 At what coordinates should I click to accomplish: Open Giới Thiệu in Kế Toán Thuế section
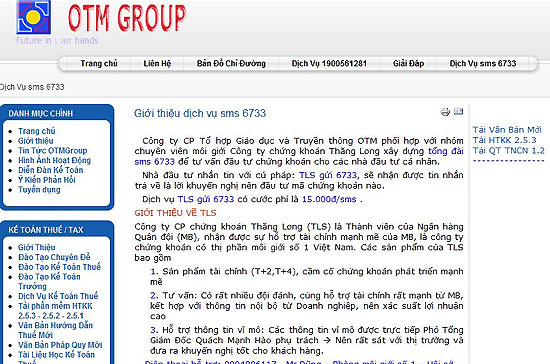[x=37, y=248]
